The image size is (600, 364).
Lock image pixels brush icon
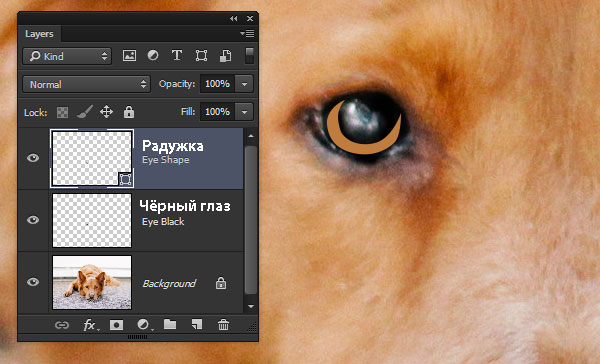pyautogui.click(x=85, y=112)
